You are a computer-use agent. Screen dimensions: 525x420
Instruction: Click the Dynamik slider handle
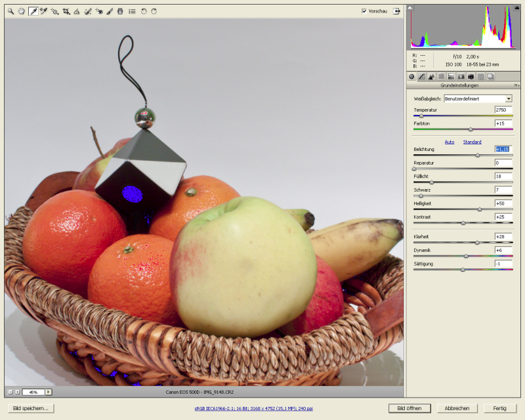(x=466, y=256)
